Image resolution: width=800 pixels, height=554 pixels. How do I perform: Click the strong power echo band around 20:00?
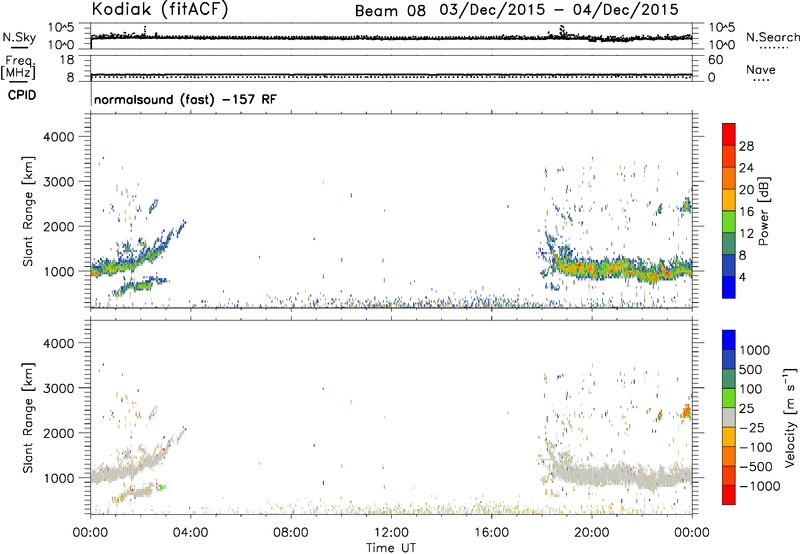592,268
